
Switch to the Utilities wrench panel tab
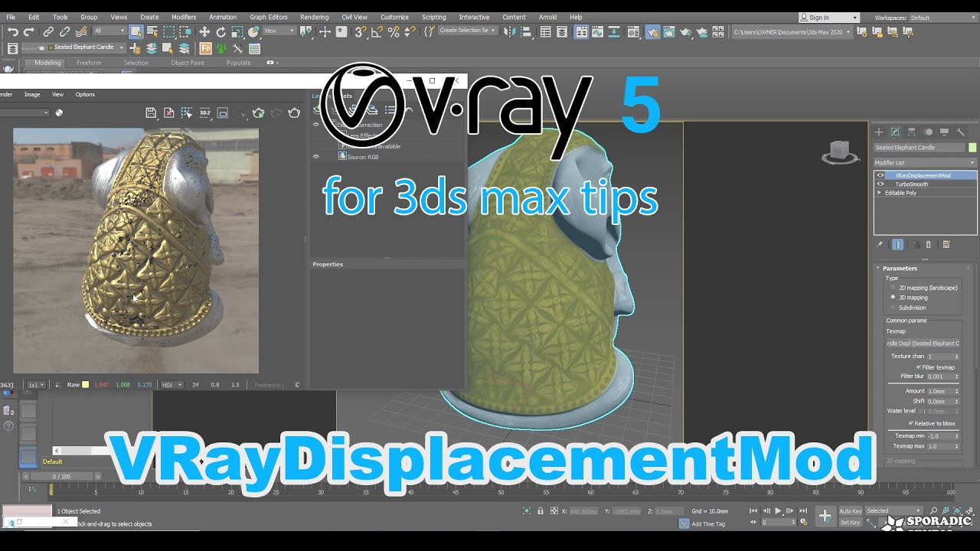(x=960, y=132)
